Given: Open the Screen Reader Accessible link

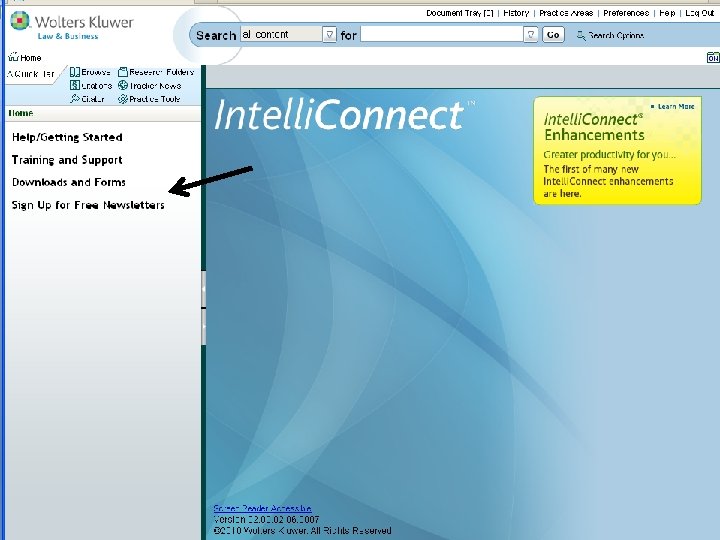Looking at the screenshot, I should click(x=262, y=508).
